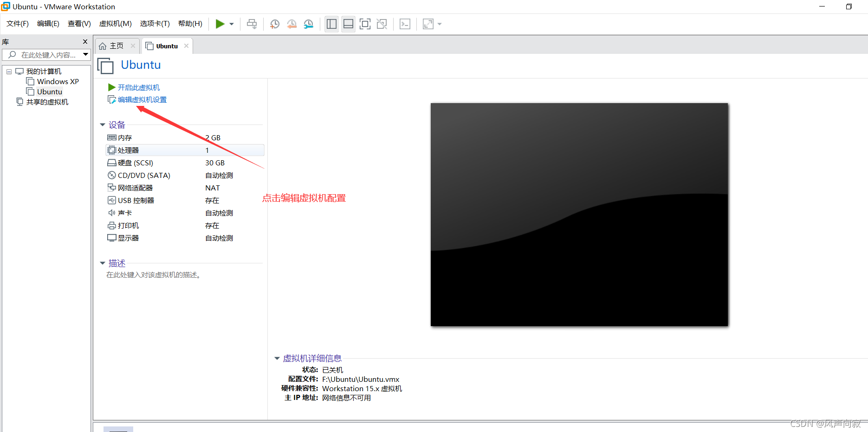Collapse the 设备 section
The height and width of the screenshot is (432, 868).
pyautogui.click(x=103, y=125)
